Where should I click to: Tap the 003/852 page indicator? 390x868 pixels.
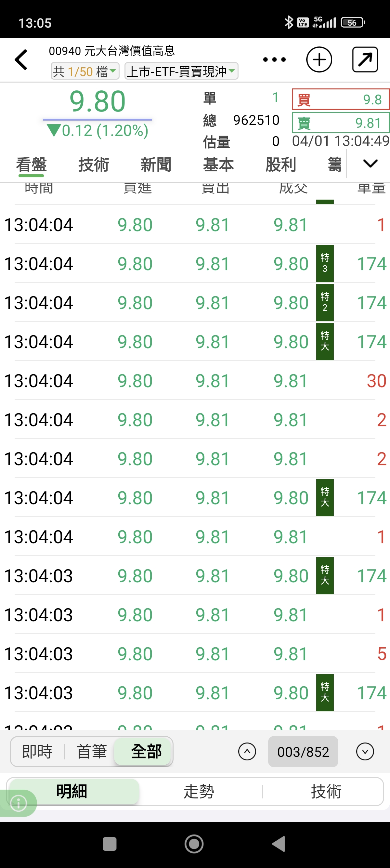click(x=303, y=751)
